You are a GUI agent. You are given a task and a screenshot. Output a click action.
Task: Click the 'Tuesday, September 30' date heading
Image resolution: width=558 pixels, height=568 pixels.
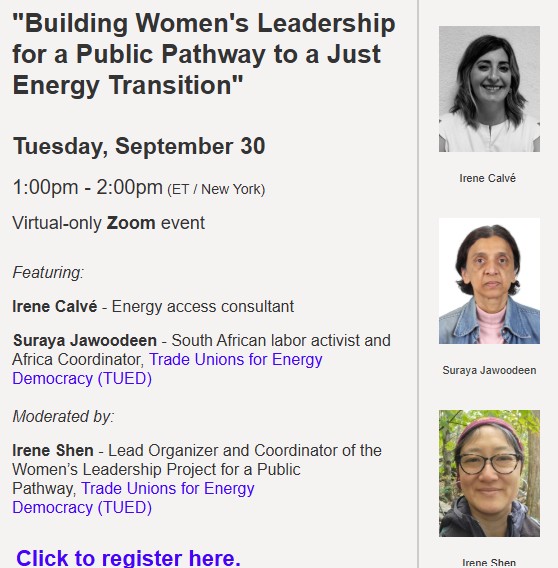139,146
